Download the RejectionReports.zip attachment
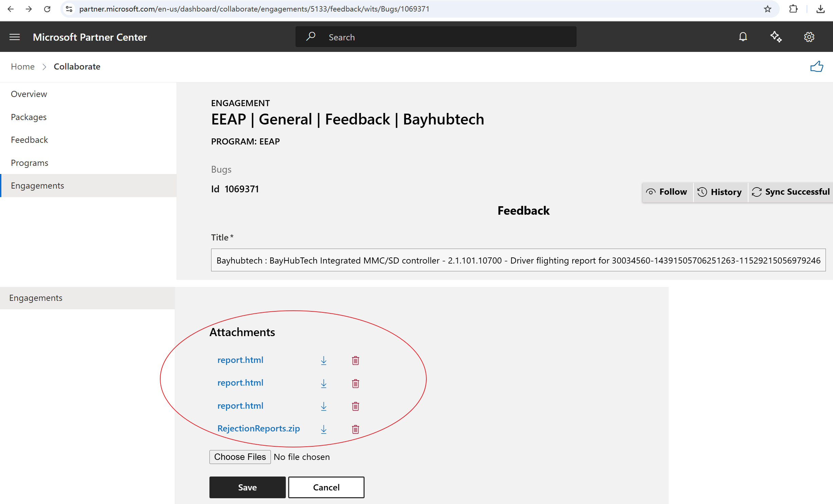The width and height of the screenshot is (833, 504). point(323,429)
